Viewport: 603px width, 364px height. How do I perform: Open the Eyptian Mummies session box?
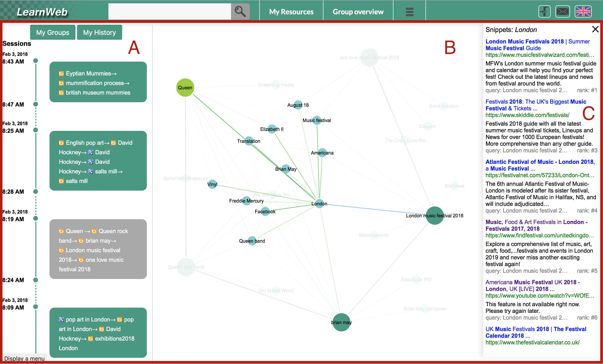pyautogui.click(x=98, y=82)
